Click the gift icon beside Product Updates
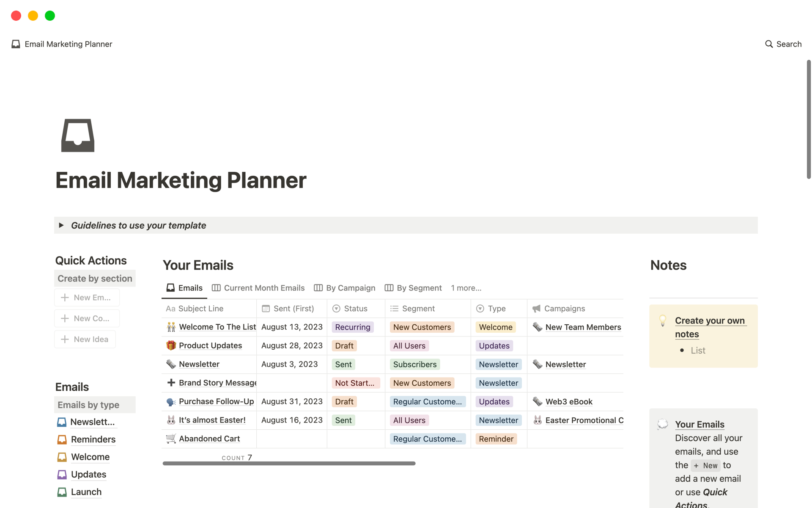 (171, 345)
